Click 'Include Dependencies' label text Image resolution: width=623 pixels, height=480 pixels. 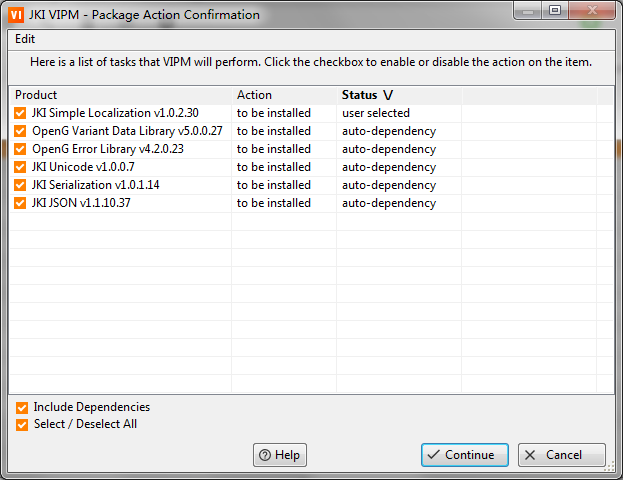(x=92, y=407)
